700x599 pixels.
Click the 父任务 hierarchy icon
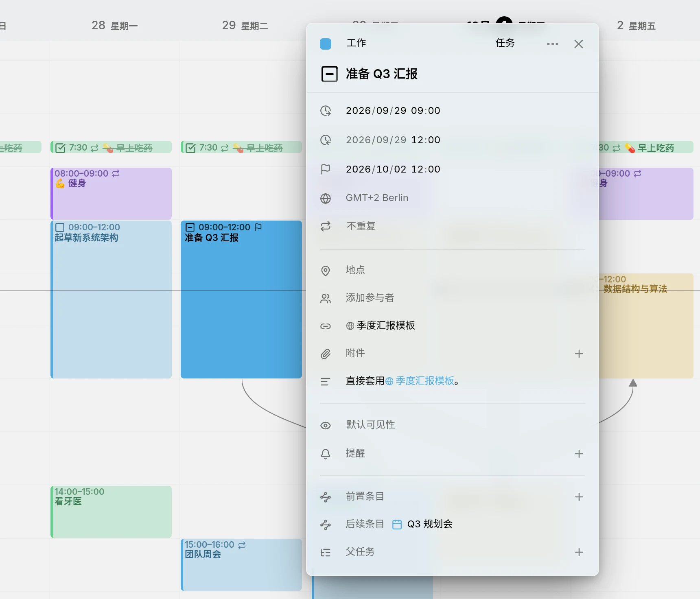pyautogui.click(x=326, y=553)
